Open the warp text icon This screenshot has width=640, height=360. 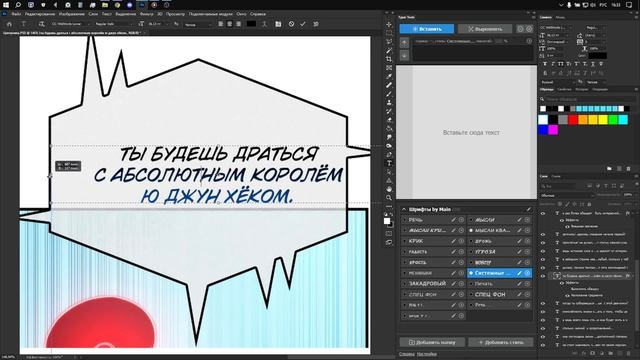pyautogui.click(x=264, y=24)
